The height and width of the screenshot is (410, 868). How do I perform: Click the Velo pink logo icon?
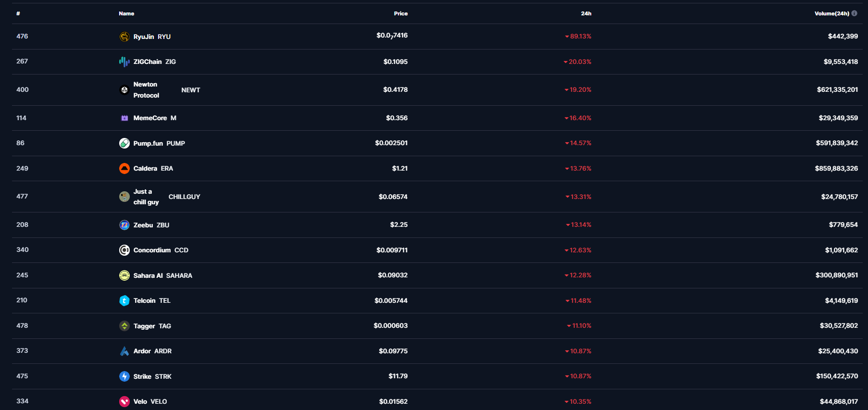(124, 401)
